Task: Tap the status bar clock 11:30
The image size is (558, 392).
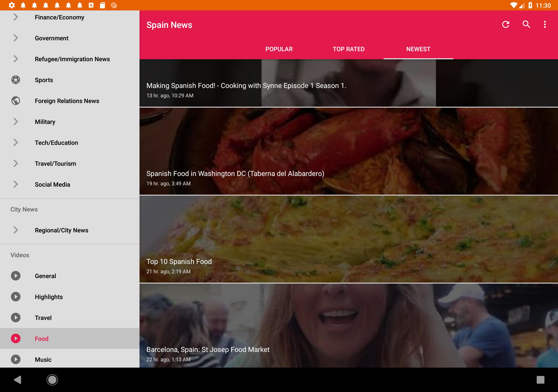Action: [x=543, y=5]
